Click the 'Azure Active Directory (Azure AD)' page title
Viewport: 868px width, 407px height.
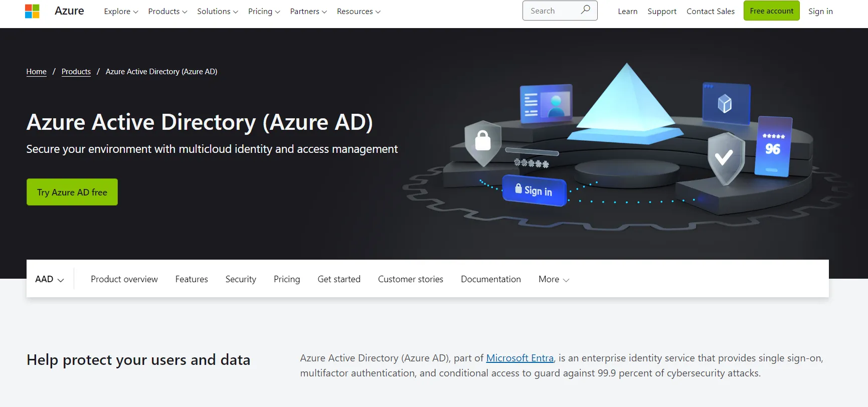[x=200, y=122]
